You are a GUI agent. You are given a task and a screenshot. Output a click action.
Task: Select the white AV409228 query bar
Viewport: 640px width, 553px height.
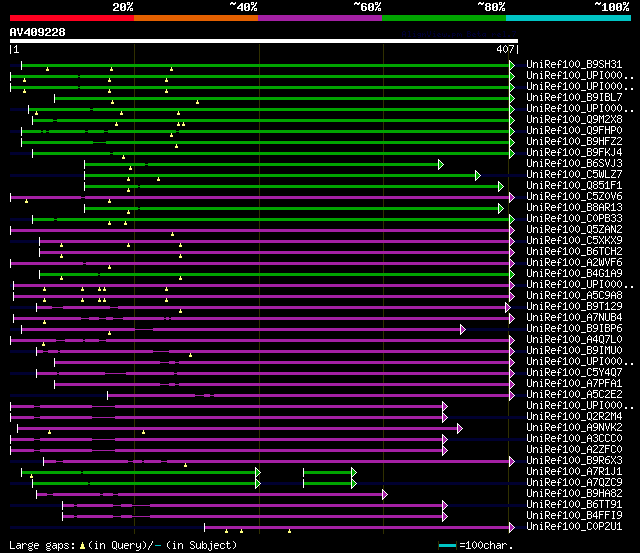tap(264, 41)
